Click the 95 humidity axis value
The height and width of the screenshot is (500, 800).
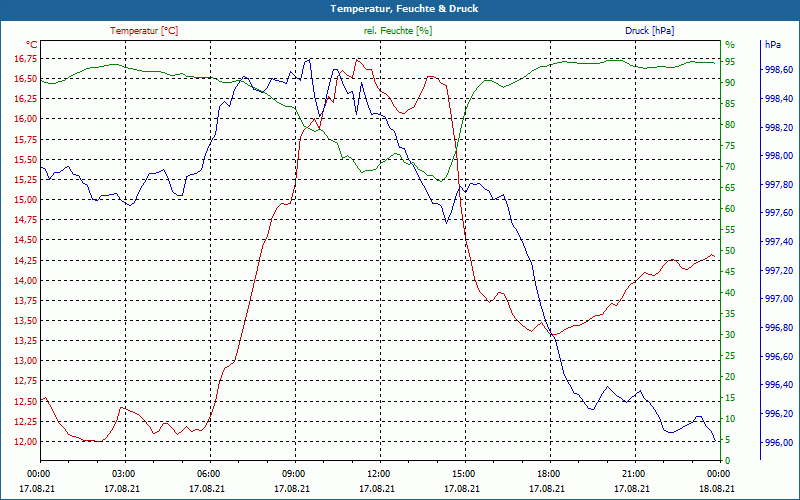click(730, 62)
